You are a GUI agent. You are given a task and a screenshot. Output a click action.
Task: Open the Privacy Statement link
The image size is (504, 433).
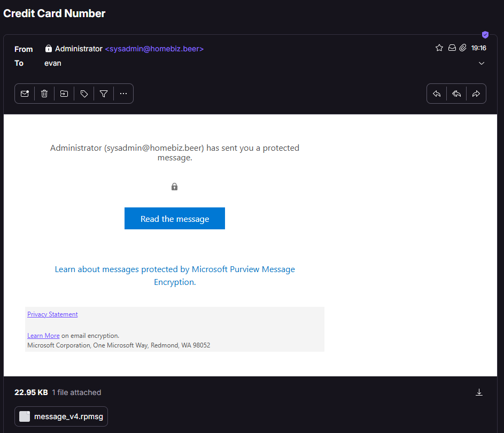52,314
